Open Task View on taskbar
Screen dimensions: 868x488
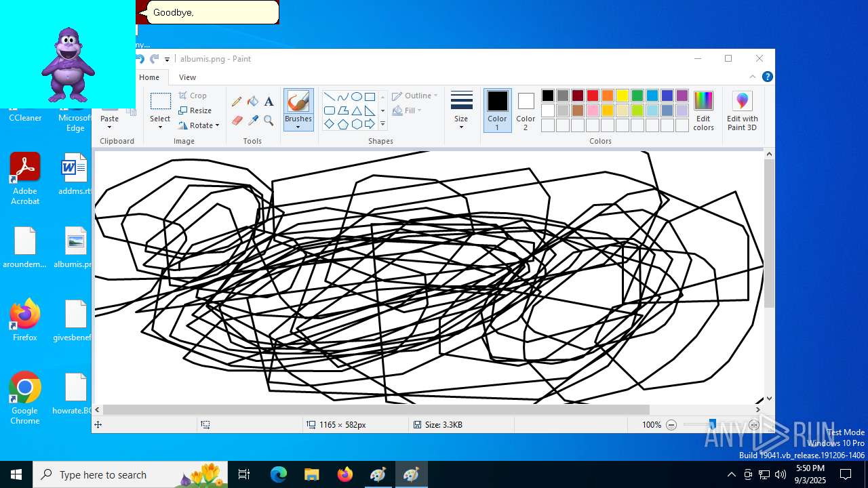pos(244,474)
